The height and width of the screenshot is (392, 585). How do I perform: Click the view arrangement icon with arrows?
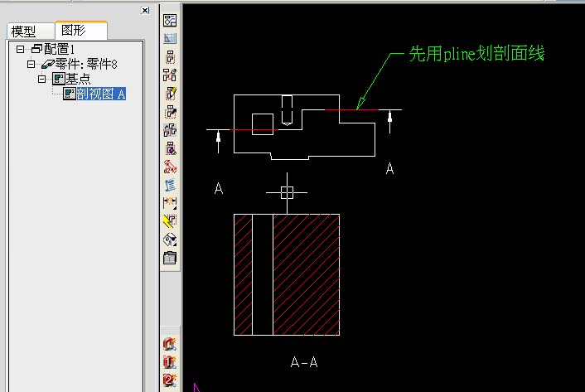(170, 130)
